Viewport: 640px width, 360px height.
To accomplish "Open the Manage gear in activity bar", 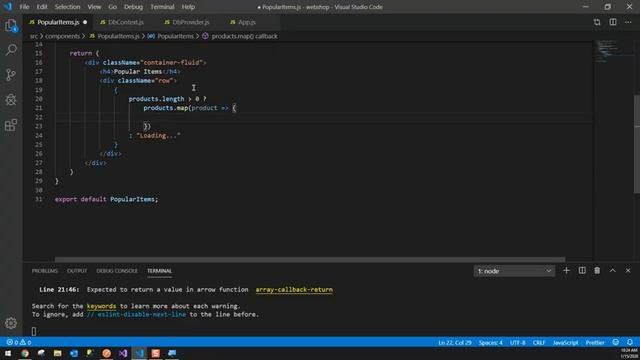I will click(11, 323).
